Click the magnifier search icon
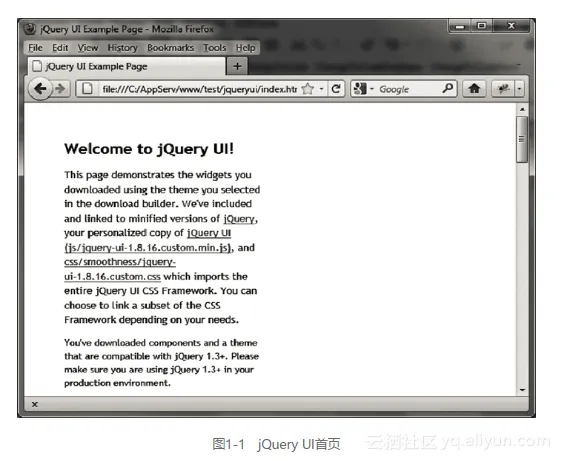 pyautogui.click(x=448, y=88)
